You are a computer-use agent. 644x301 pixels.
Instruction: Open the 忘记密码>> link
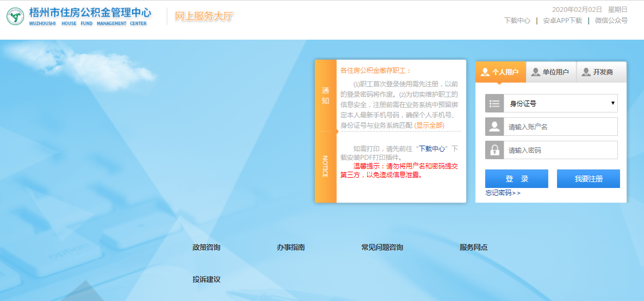click(503, 193)
